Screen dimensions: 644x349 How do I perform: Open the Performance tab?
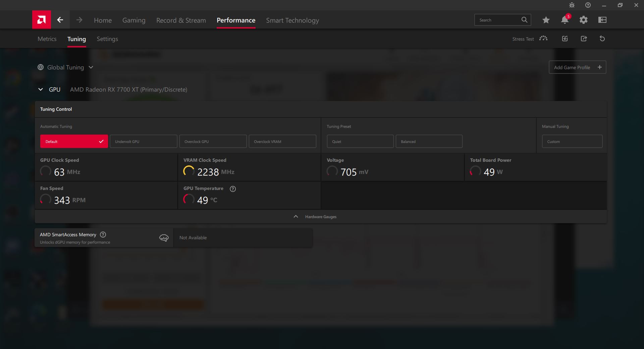[x=236, y=20]
